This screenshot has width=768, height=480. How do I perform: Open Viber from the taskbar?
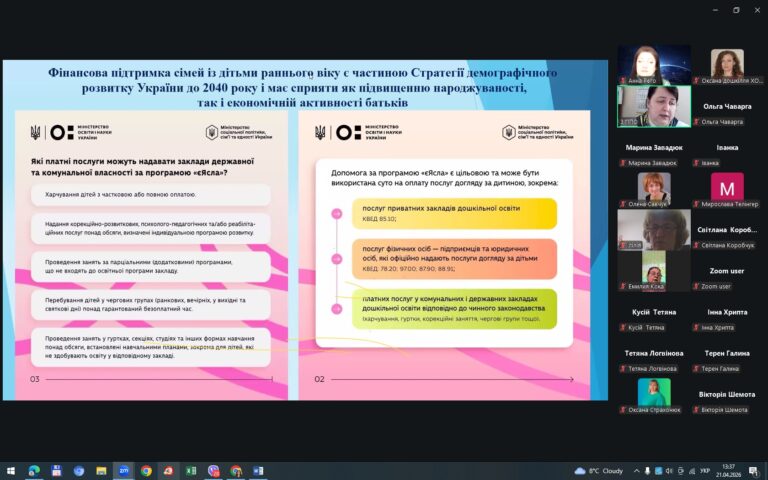coord(213,471)
